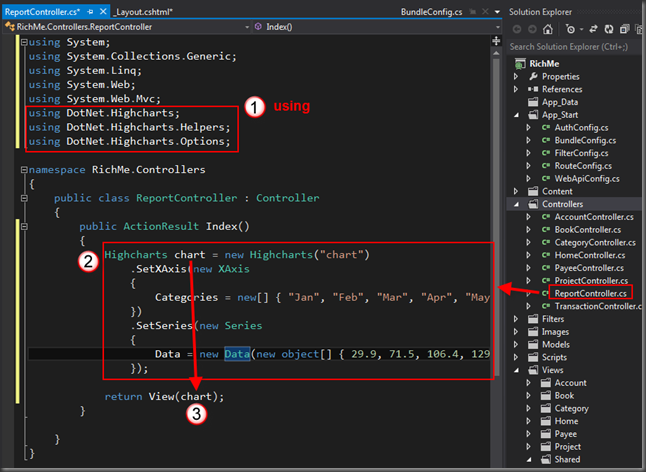Select ProjectController.cs file
Image resolution: width=646 pixels, height=472 pixels.
click(591, 280)
